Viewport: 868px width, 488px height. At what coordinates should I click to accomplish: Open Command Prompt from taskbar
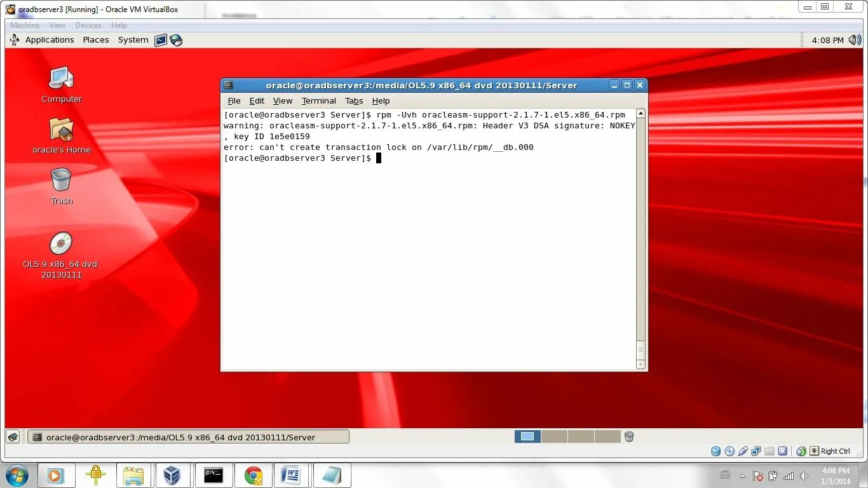tap(213, 475)
